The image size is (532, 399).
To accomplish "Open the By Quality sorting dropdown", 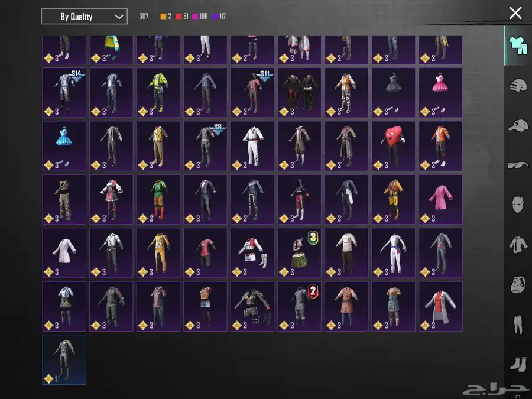I will [x=84, y=17].
